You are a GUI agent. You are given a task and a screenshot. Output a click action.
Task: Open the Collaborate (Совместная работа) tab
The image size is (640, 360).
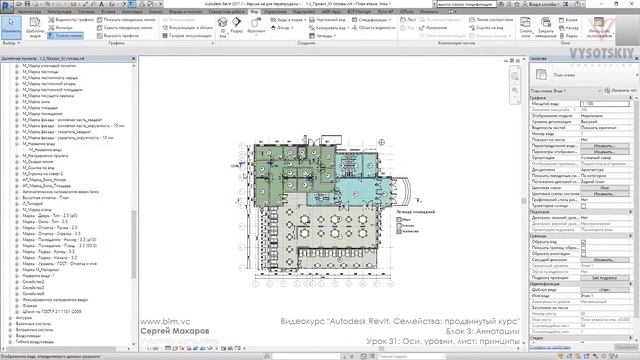coord(227,12)
